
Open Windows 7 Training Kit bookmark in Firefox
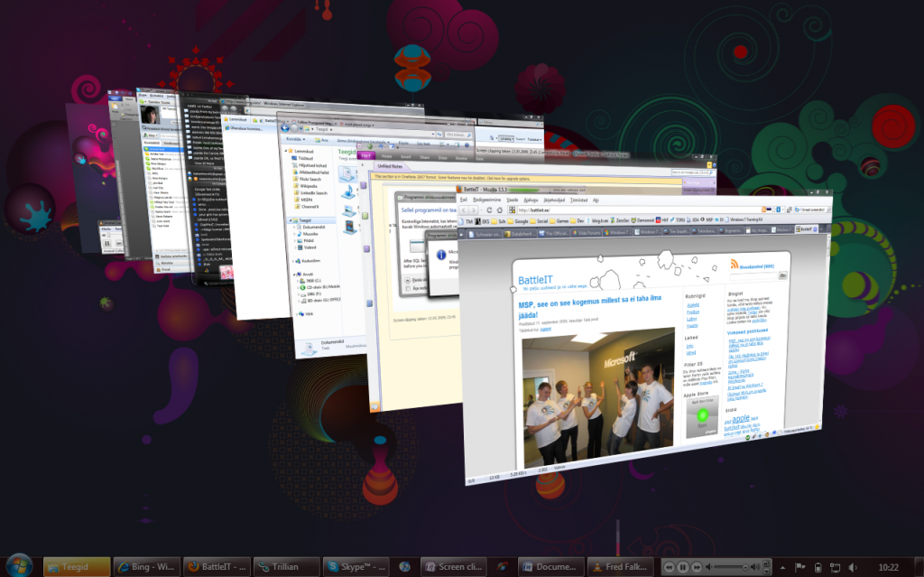[744, 219]
